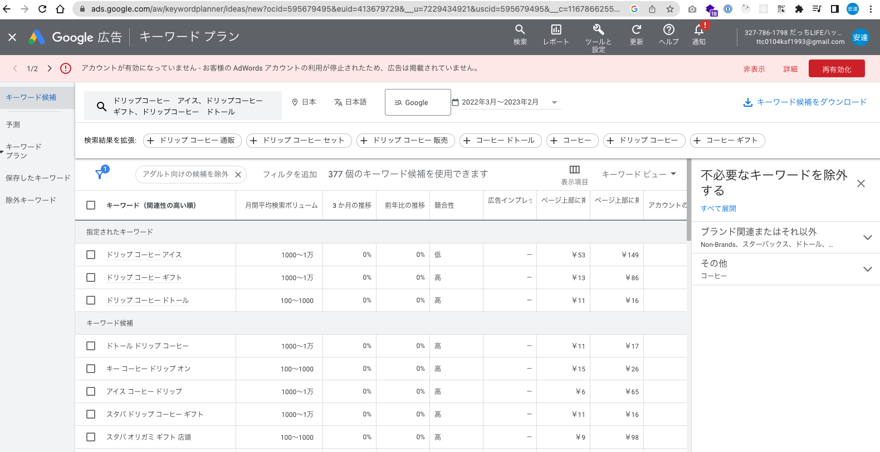Image resolution: width=880 pixels, height=452 pixels.
Task: Check the ドリップ コーヒー アイス row checkbox
Action: pos(91,255)
